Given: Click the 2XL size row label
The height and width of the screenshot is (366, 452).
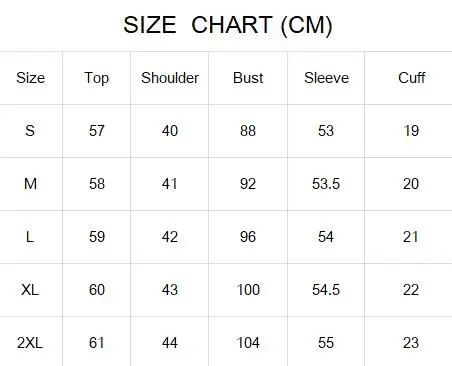Looking at the screenshot, I should tap(30, 343).
